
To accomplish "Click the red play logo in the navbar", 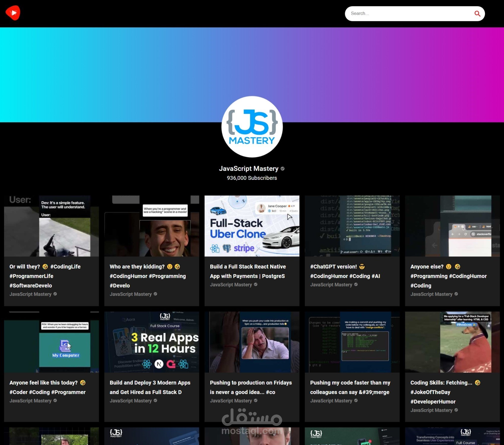I will [13, 13].
